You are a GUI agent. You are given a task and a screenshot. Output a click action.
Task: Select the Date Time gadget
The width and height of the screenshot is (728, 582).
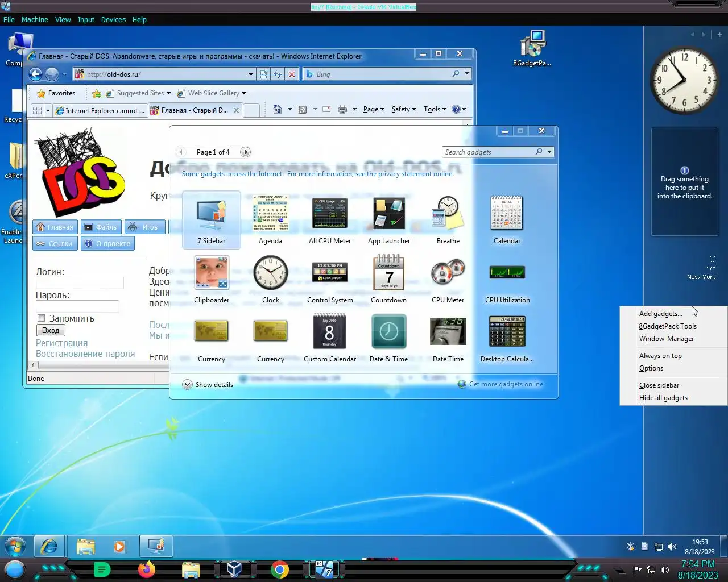click(448, 338)
